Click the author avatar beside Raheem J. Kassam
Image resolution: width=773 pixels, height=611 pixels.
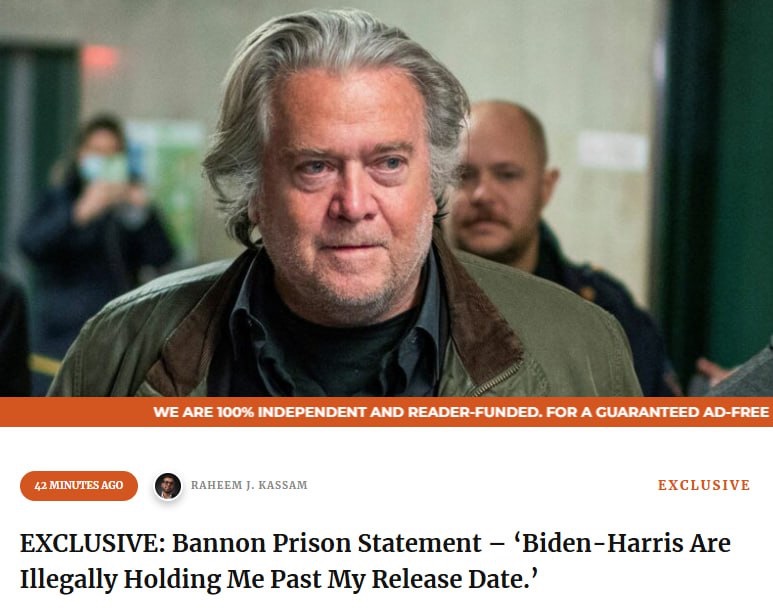coord(168,486)
